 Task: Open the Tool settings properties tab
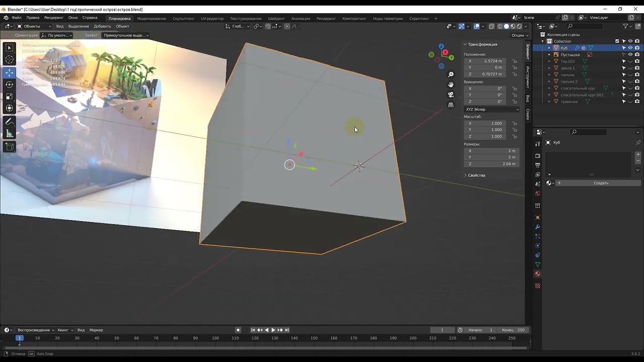[x=537, y=144]
